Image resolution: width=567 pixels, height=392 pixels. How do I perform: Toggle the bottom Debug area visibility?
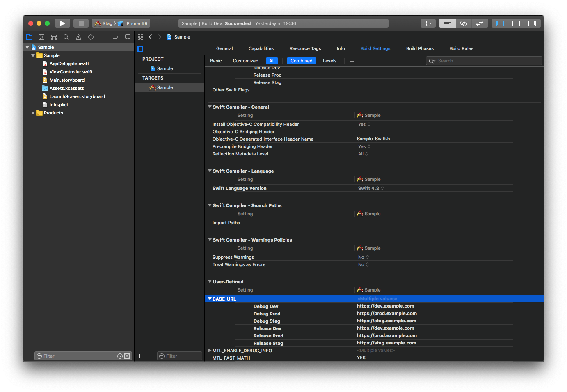point(516,23)
